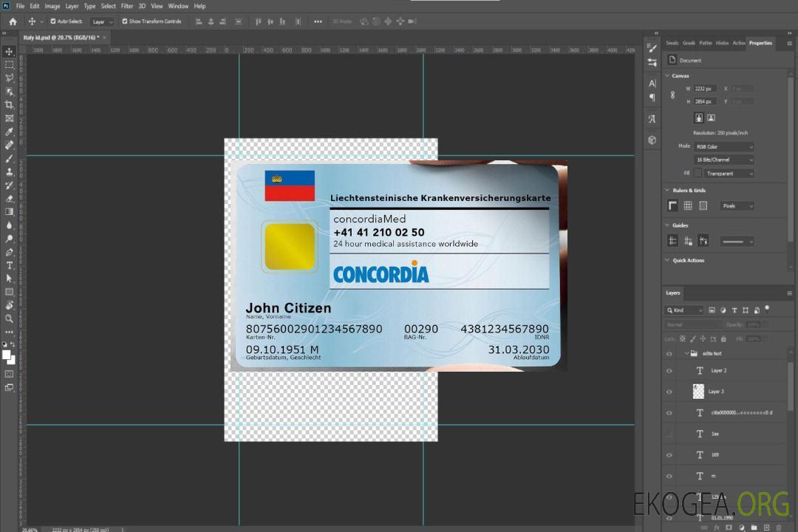The image size is (798, 532).
Task: Hide Layer 2 with its eye icon
Action: (x=669, y=371)
